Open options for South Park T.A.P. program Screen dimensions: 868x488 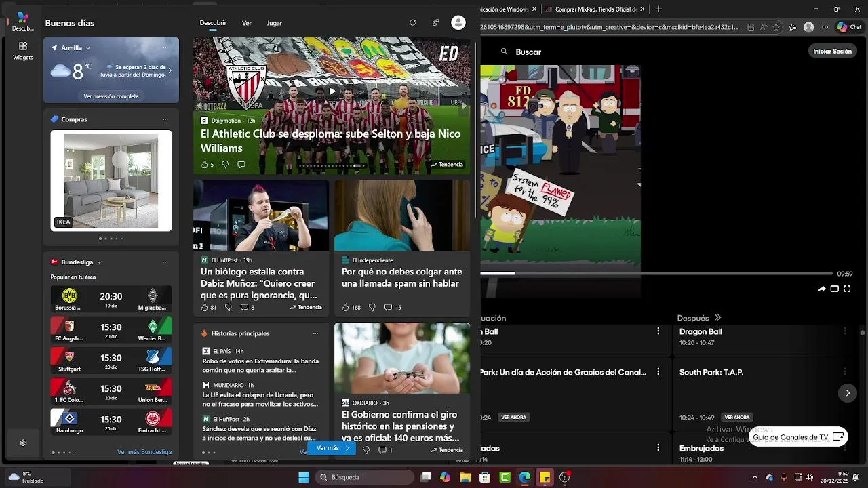(845, 371)
